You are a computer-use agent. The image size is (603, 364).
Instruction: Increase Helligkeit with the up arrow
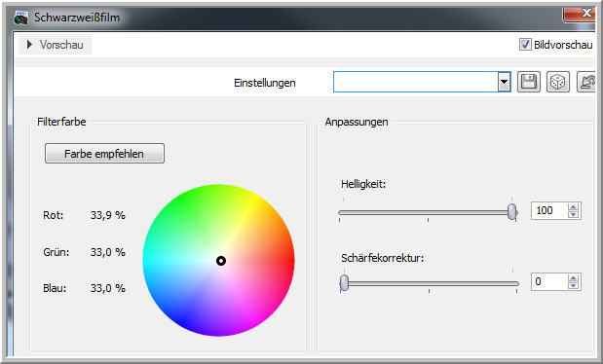574,206
